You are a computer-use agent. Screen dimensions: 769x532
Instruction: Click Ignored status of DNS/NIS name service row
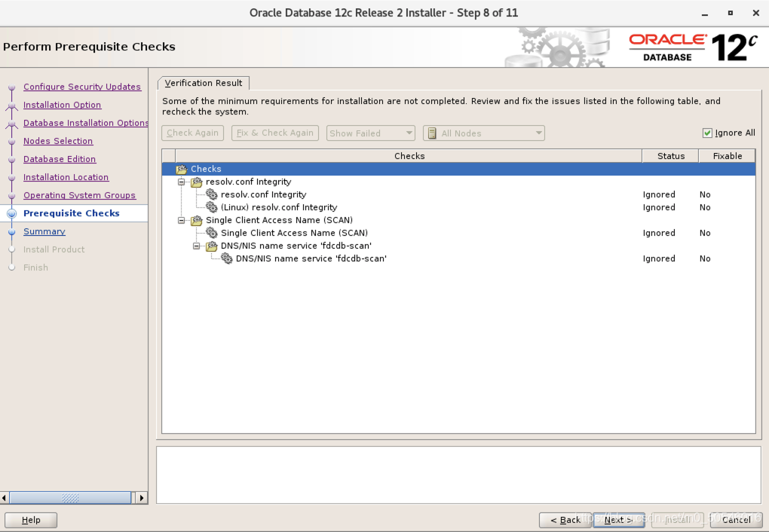659,258
